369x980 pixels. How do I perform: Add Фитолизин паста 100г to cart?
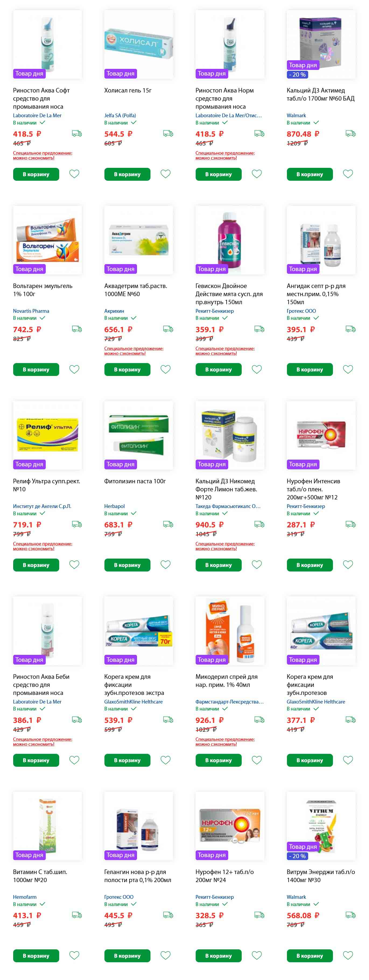127,565
